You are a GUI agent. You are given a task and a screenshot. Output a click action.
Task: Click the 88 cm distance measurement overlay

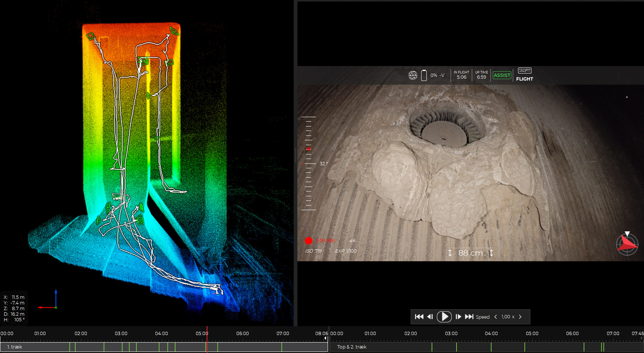click(x=470, y=253)
